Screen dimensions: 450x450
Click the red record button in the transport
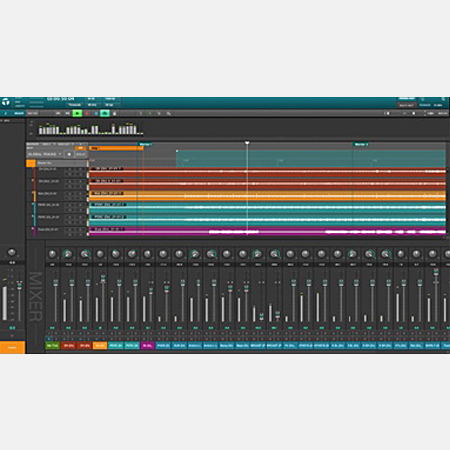coord(87,113)
